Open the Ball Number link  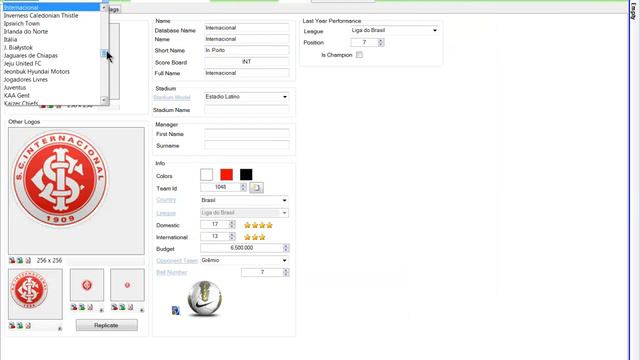tap(171, 272)
